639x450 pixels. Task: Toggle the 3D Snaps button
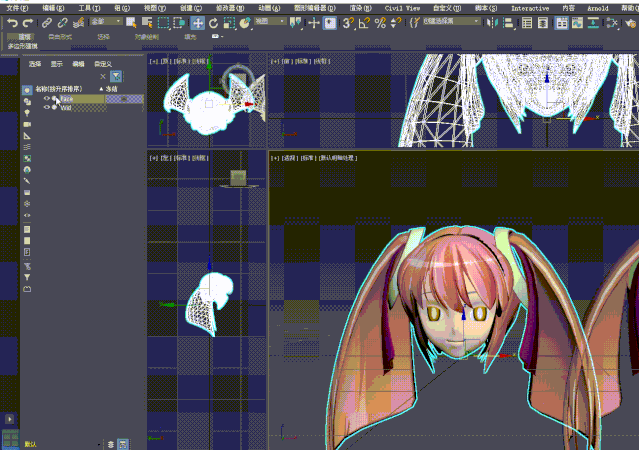[348, 23]
